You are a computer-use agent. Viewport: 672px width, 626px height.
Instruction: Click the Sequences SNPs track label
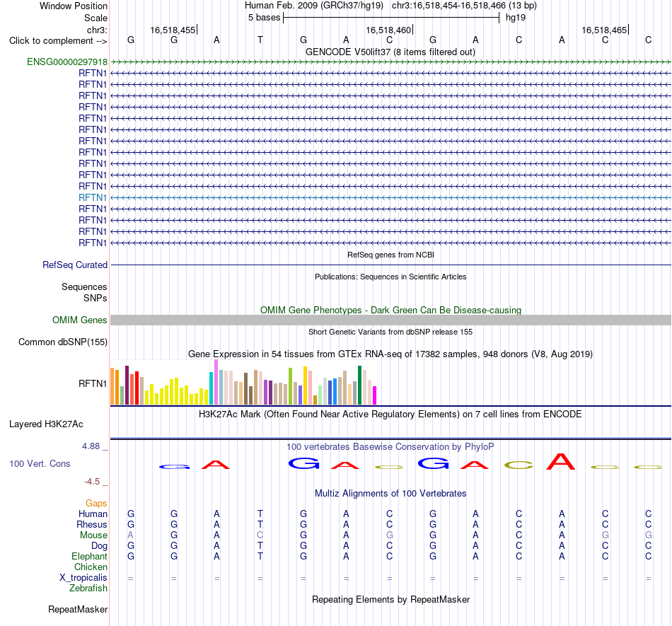[x=84, y=292]
